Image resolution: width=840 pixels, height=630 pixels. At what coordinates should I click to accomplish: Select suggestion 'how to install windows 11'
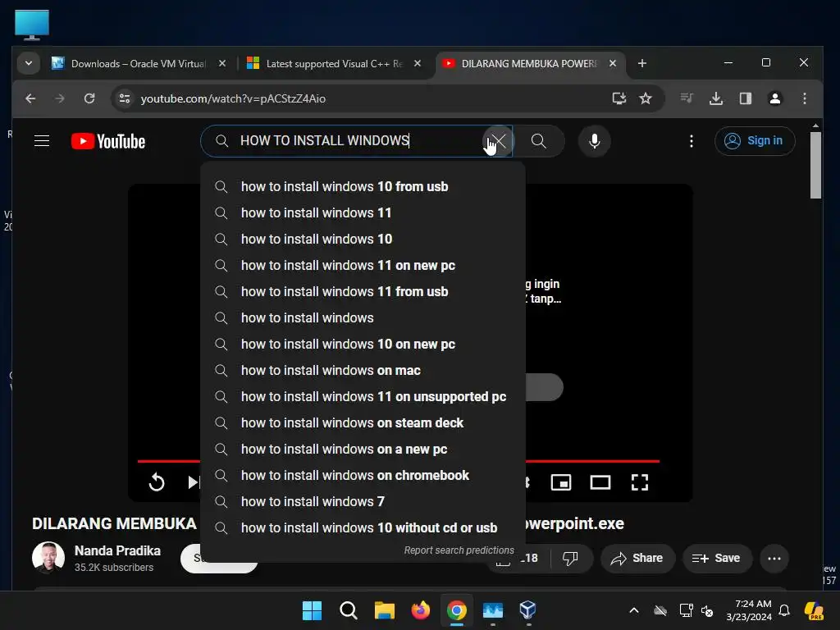click(363, 212)
